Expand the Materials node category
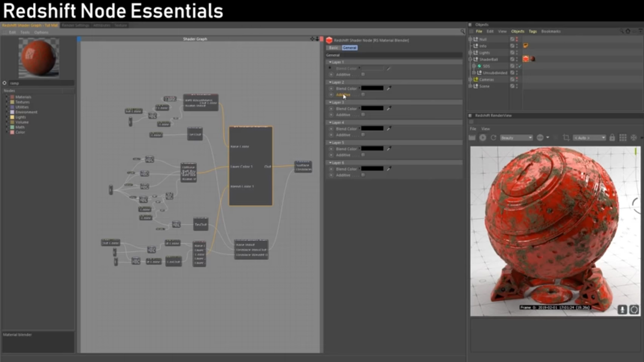 click(7, 97)
